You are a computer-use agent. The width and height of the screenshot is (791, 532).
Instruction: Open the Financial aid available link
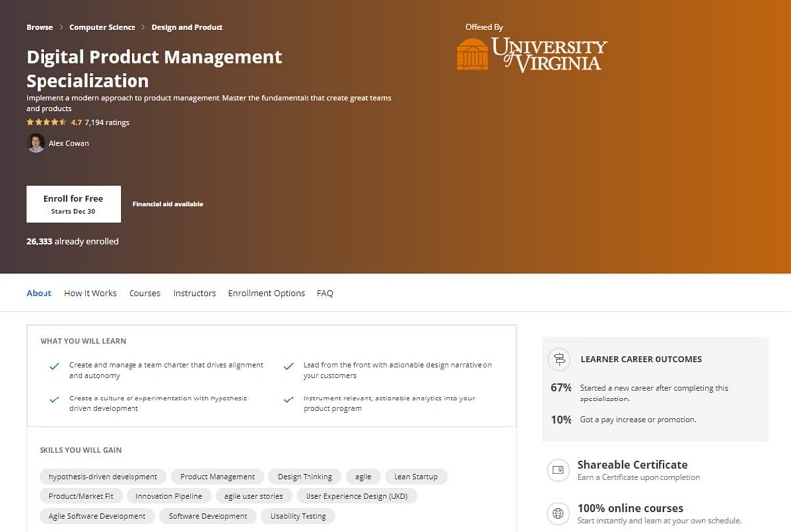168,204
